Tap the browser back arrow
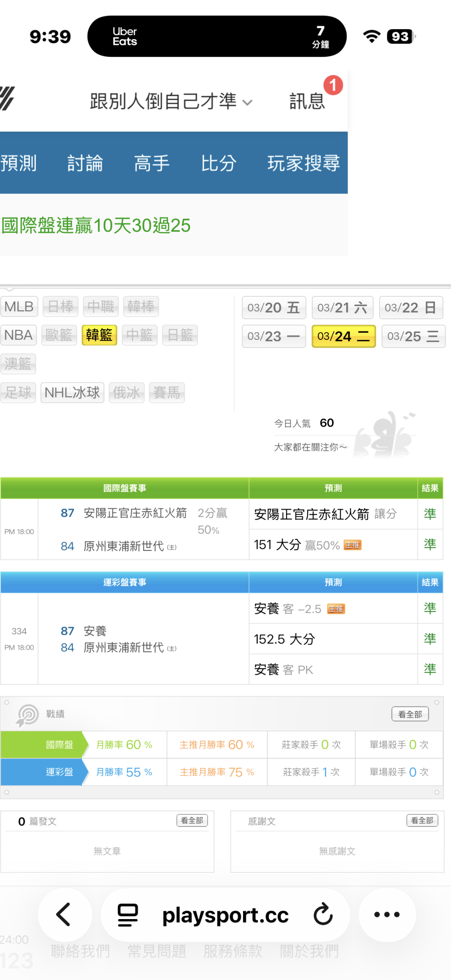This screenshot has width=451, height=980. [64, 914]
